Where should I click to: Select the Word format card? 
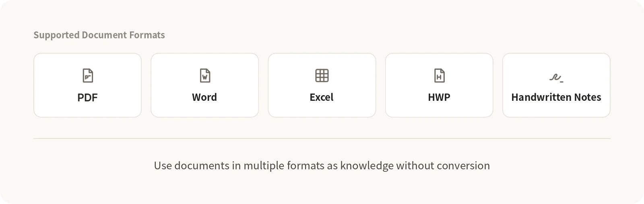[205, 85]
